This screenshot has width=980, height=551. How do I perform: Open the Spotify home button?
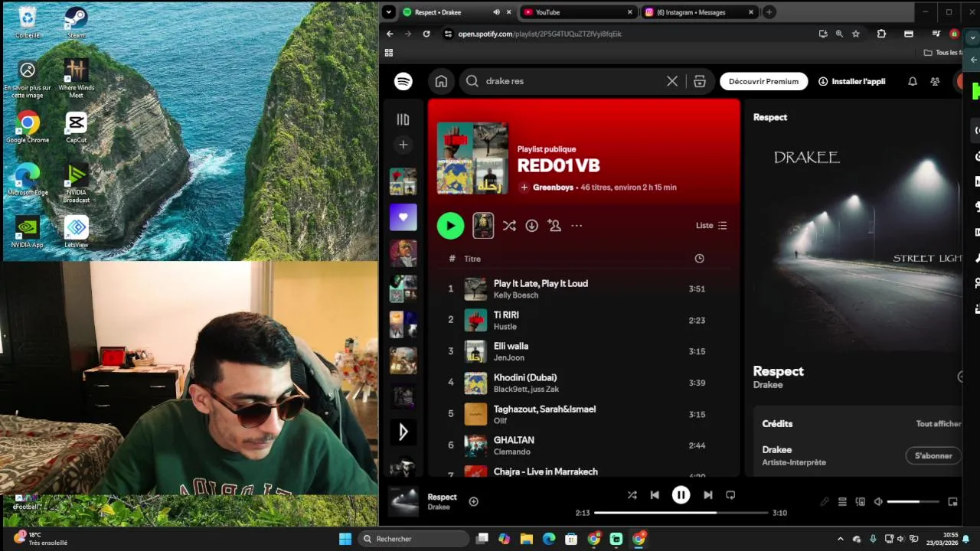pyautogui.click(x=441, y=81)
